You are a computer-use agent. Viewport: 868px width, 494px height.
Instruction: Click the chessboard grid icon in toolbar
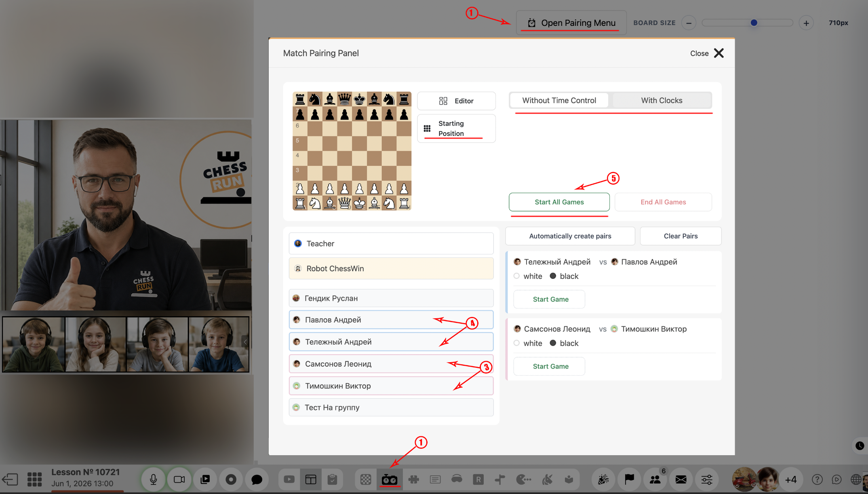click(366, 480)
